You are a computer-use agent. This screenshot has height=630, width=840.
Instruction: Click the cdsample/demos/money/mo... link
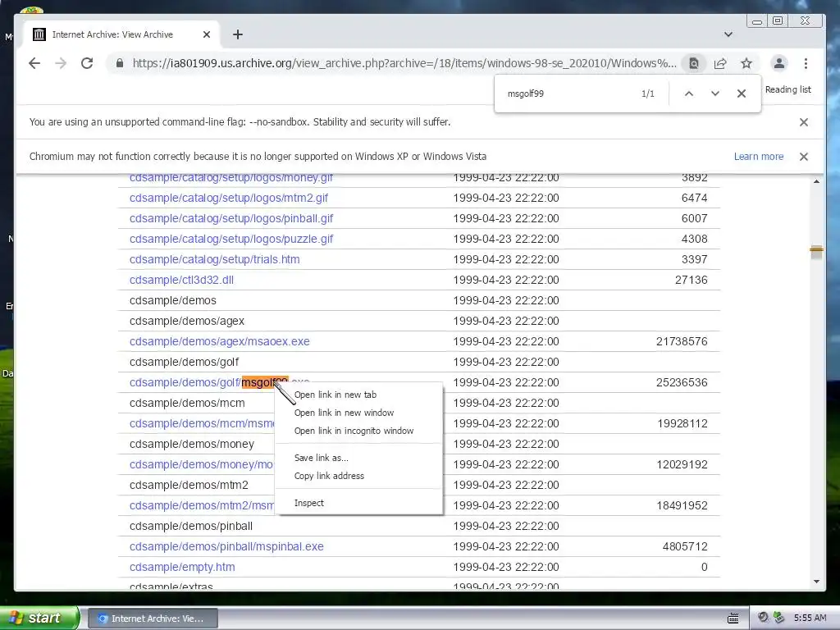(202, 465)
